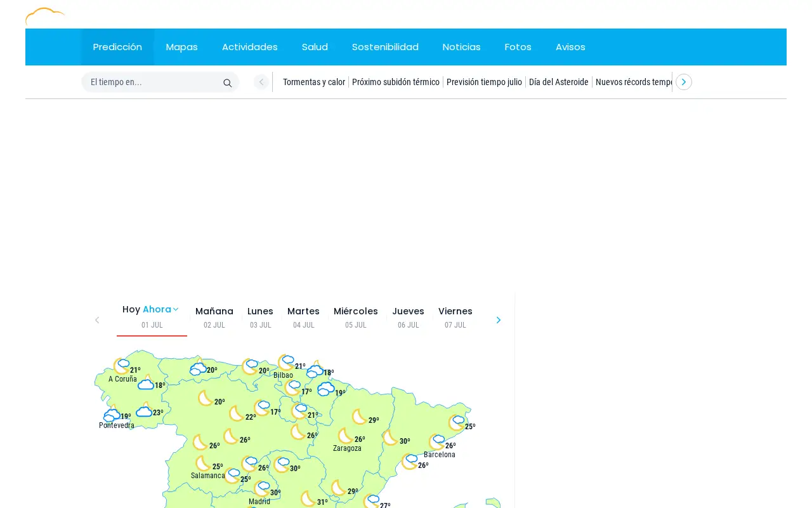The height and width of the screenshot is (508, 812).
Task: Open the Salud menu
Action: tap(315, 47)
